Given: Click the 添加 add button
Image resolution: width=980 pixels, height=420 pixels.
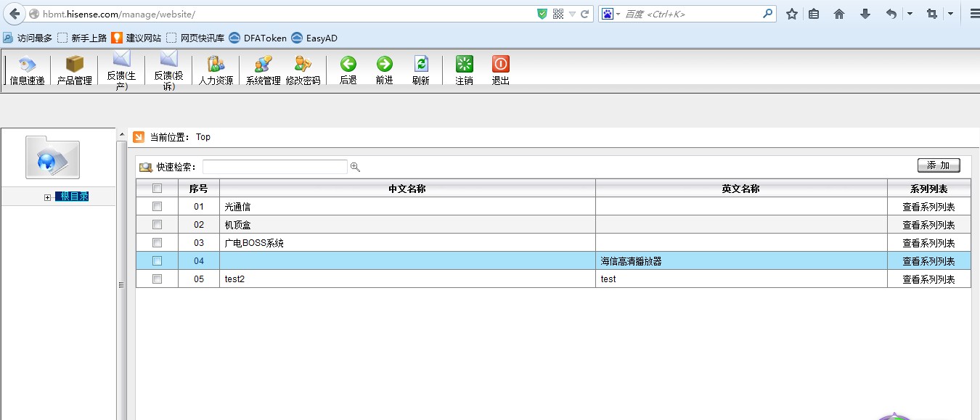Looking at the screenshot, I should (x=939, y=165).
